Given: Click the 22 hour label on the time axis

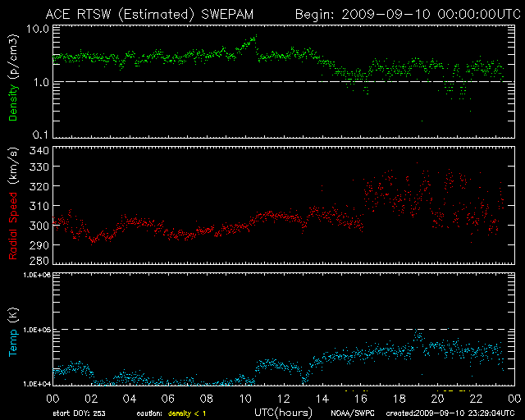Looking at the screenshot, I should click(476, 399).
